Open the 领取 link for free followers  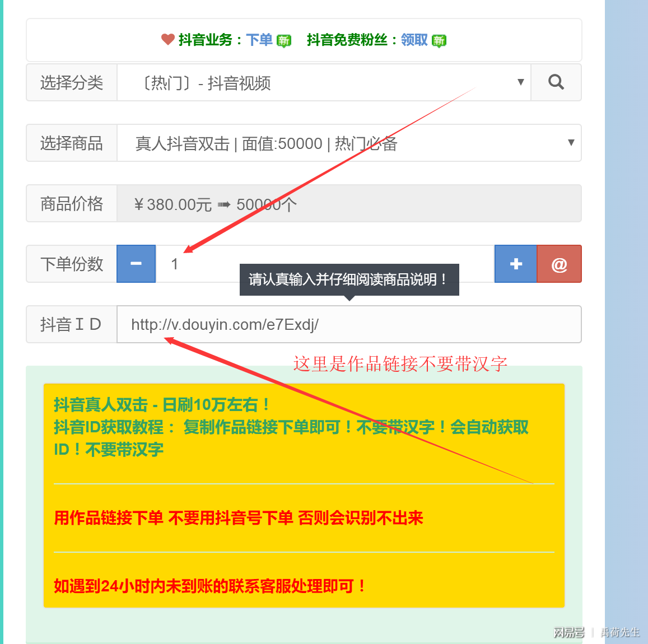point(414,40)
